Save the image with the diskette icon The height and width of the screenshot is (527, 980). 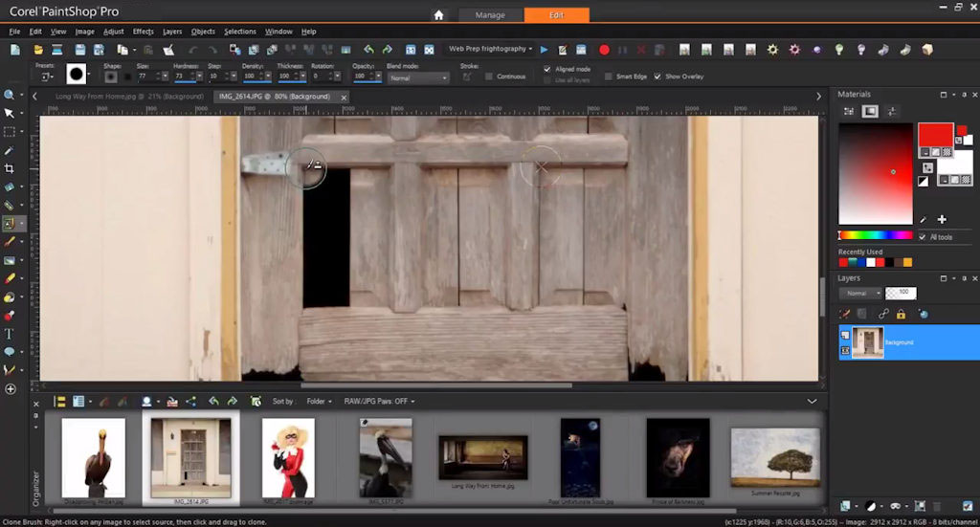pyautogui.click(x=80, y=50)
